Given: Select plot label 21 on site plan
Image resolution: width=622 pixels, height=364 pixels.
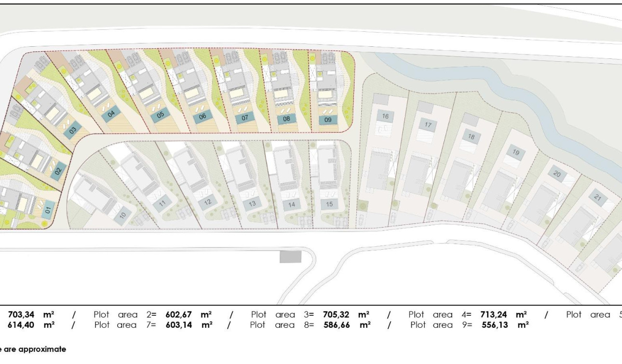Looking at the screenshot, I should pos(598,197).
